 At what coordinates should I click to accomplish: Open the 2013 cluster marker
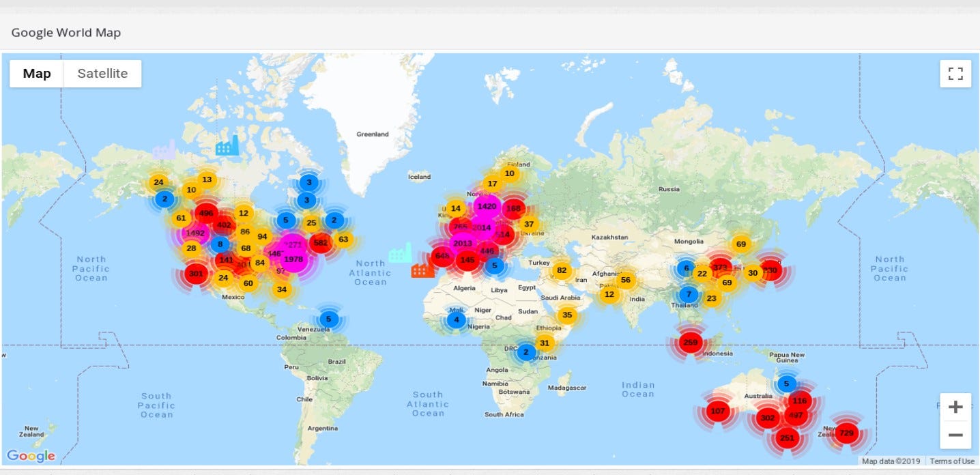coord(463,244)
